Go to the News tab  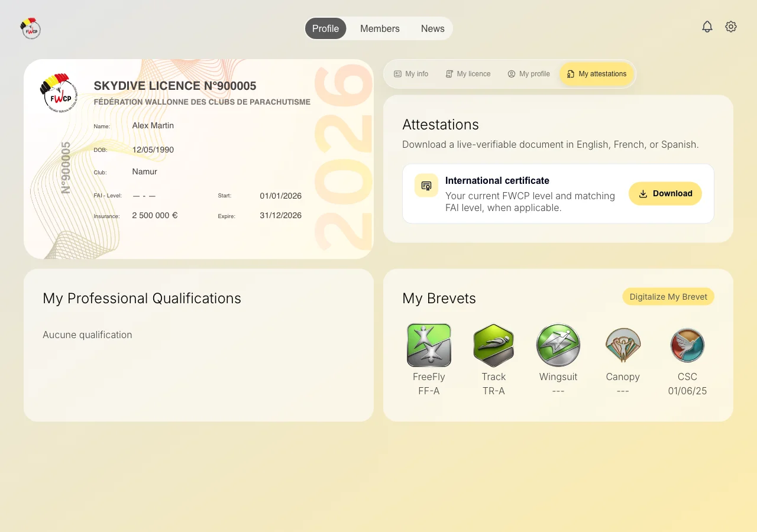433,28
